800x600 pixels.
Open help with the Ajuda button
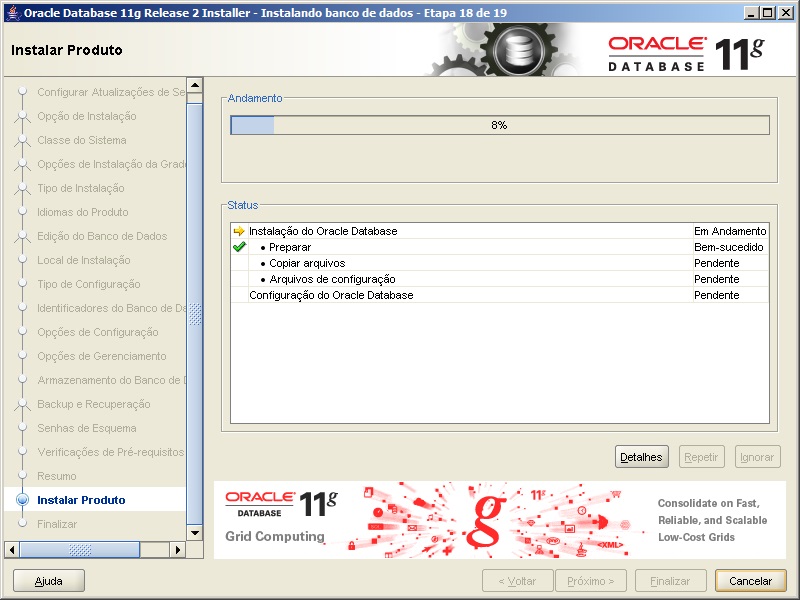48,581
